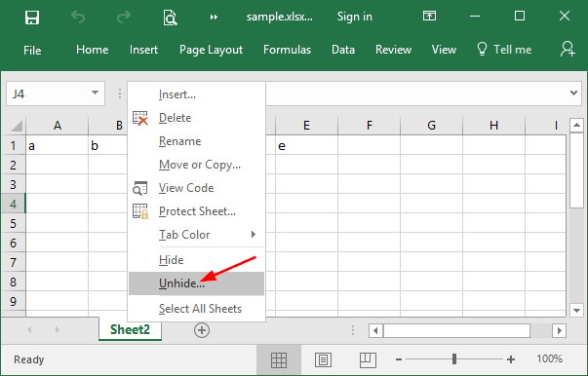
Task: Open Print Preview icon in title bar
Action: click(x=170, y=18)
